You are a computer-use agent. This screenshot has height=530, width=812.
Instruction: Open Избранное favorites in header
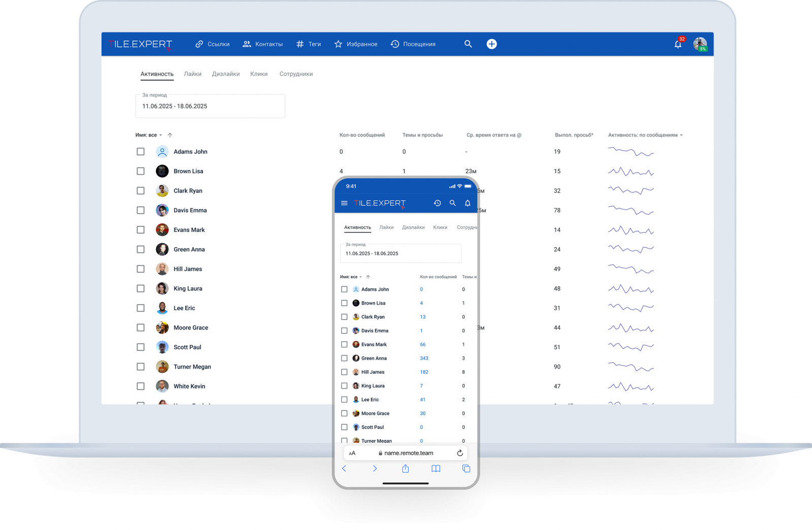point(356,44)
